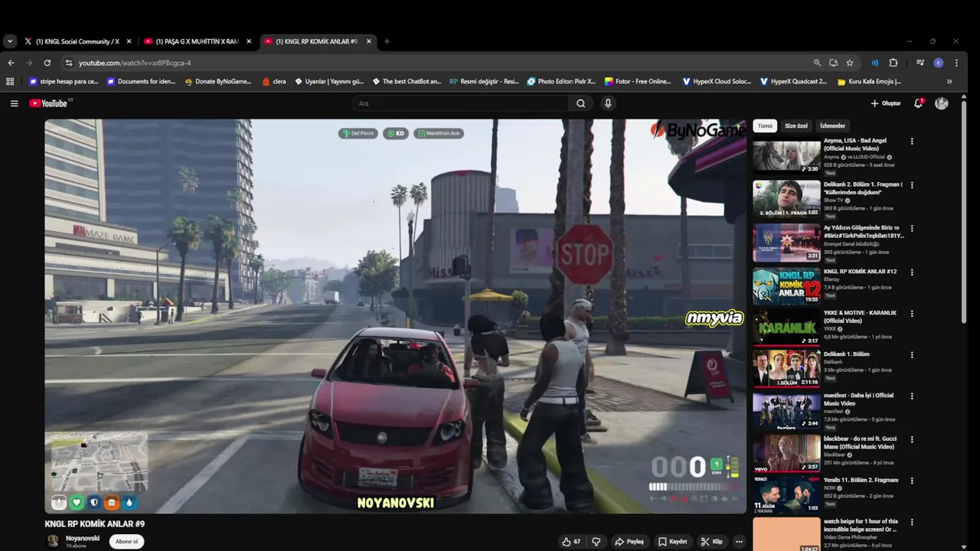The image size is (980, 551).
Task: Bookmark this page with the star icon
Action: [x=850, y=63]
